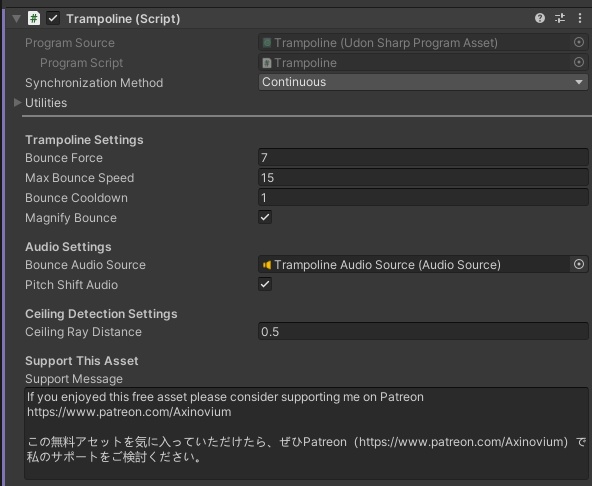This screenshot has height=486, width=592.
Task: Click the Bounce Cooldown label
Action: click(76, 198)
